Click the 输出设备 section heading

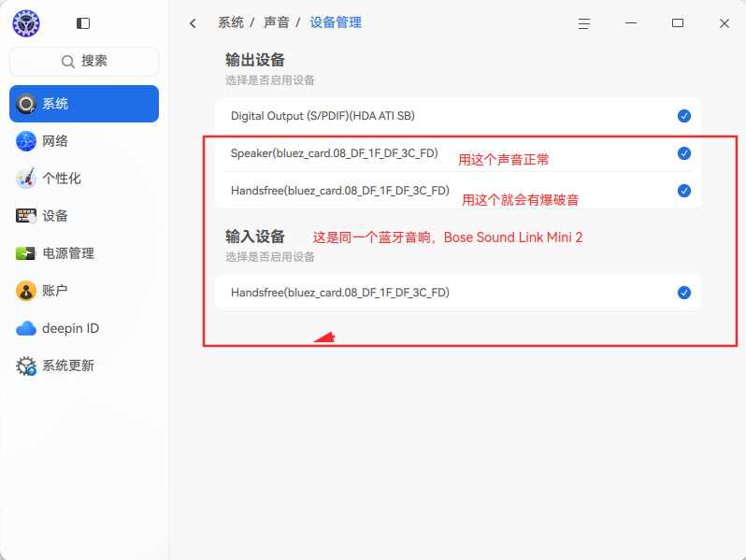tap(255, 61)
